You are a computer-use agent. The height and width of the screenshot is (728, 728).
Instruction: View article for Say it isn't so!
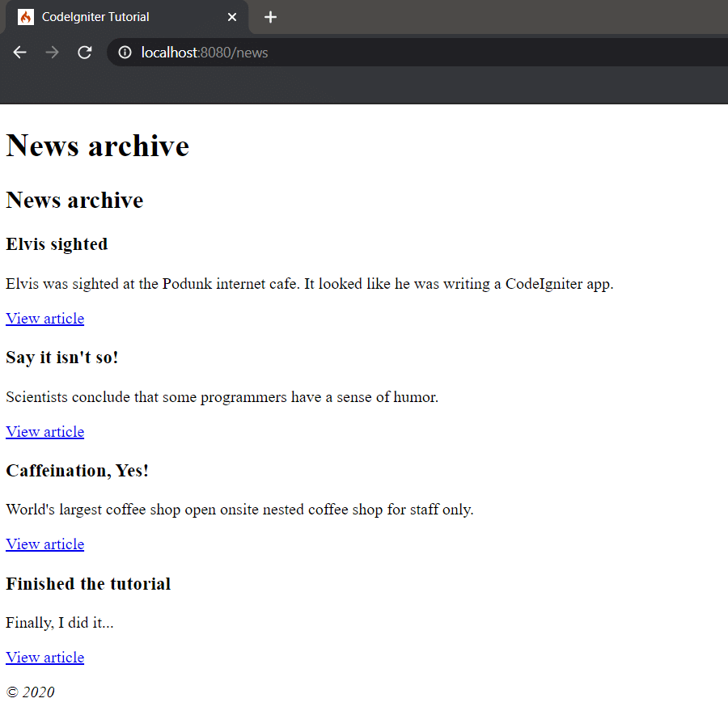(x=44, y=431)
